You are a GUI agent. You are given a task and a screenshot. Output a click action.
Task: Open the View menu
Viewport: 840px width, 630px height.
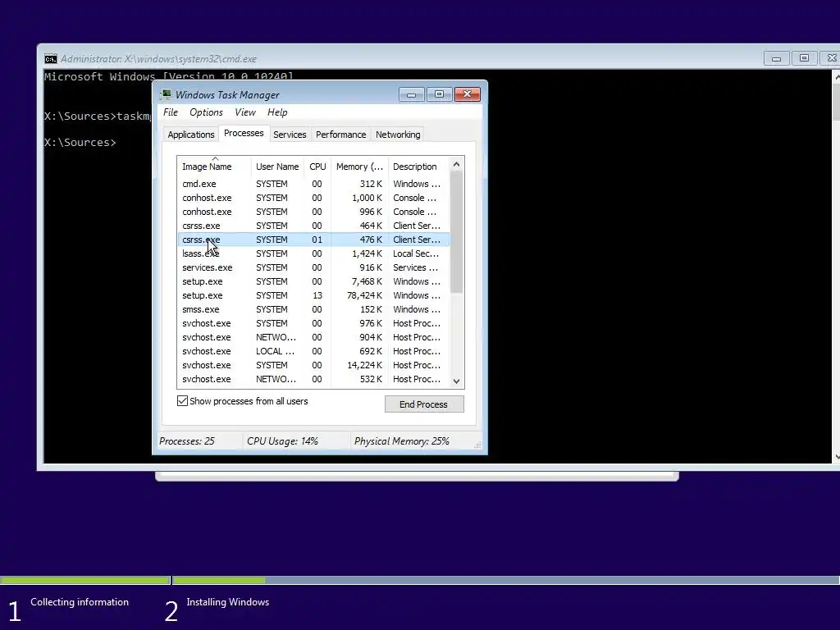pyautogui.click(x=244, y=112)
